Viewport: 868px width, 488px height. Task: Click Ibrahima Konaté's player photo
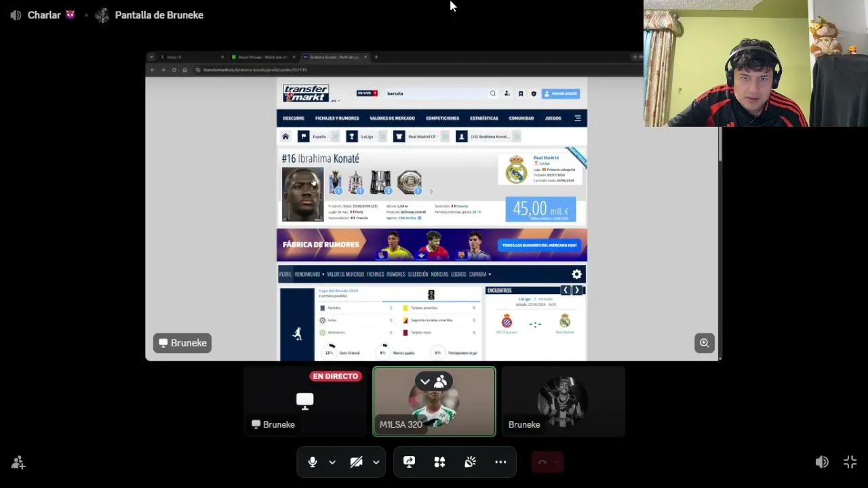302,195
